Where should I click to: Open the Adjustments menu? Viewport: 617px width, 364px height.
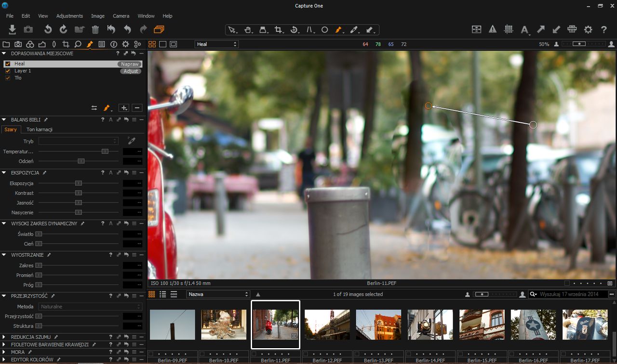[69, 16]
